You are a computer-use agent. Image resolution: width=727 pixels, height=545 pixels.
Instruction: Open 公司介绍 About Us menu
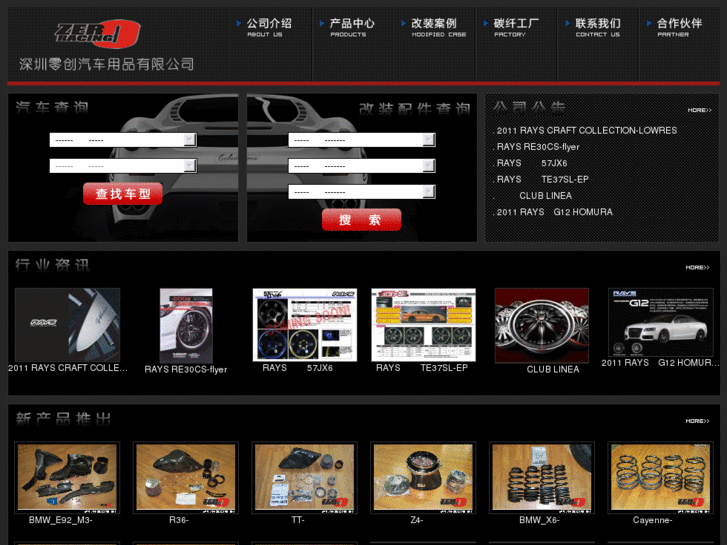(x=269, y=27)
